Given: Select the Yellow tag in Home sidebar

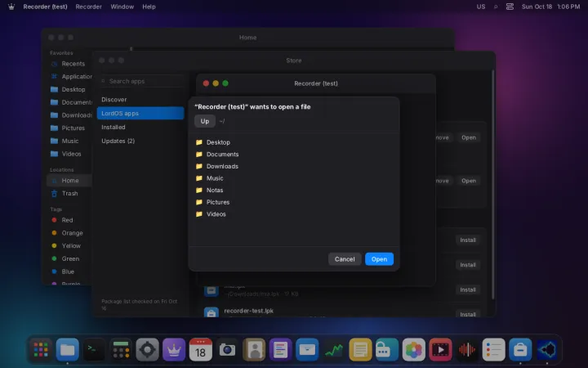Looking at the screenshot, I should point(69,246).
